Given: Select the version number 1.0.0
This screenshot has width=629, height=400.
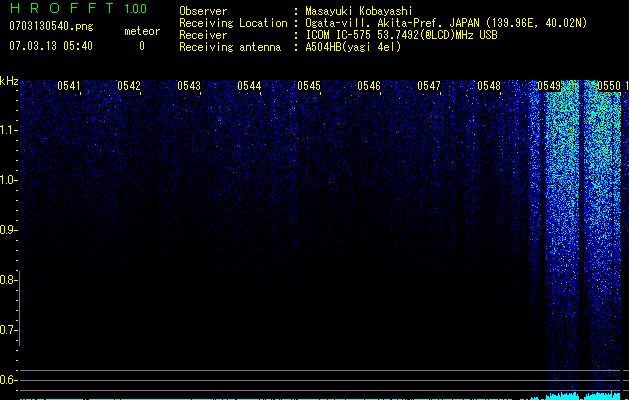Looking at the screenshot, I should (x=135, y=9).
